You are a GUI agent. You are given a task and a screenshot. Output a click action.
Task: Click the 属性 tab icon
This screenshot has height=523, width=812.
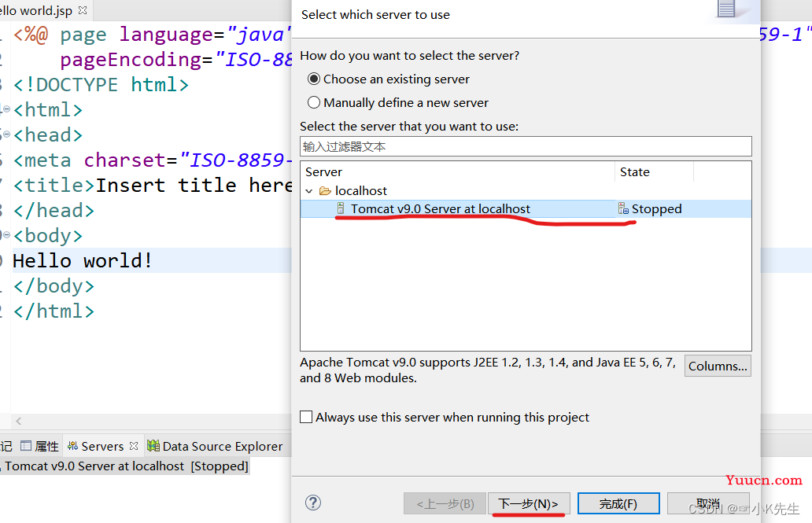coord(26,446)
